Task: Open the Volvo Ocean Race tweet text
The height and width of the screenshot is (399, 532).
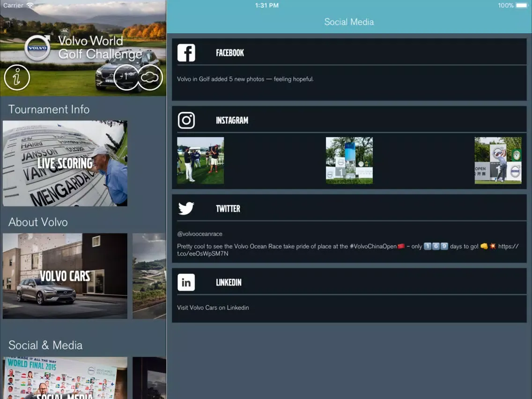Action: [x=348, y=250]
